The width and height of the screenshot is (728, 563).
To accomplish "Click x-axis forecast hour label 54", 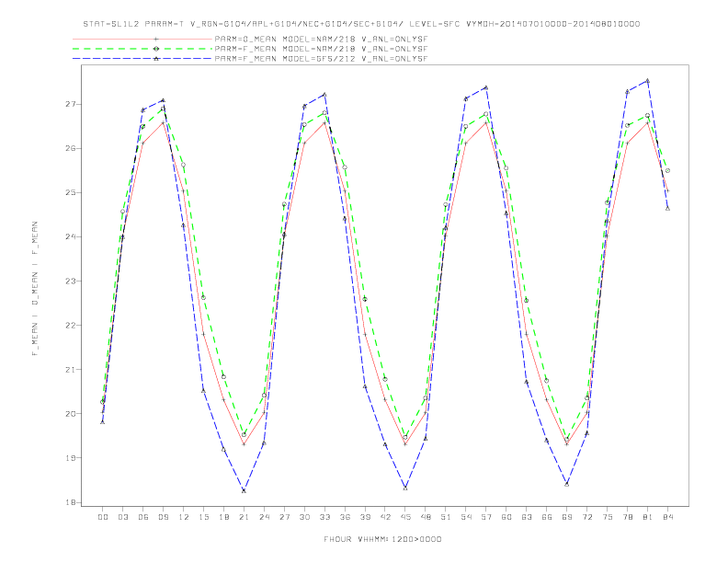I will 466,517.
